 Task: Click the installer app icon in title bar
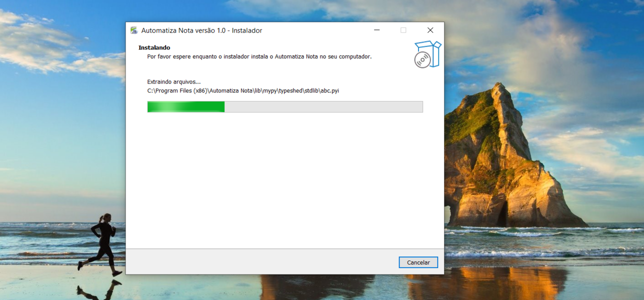coord(134,30)
